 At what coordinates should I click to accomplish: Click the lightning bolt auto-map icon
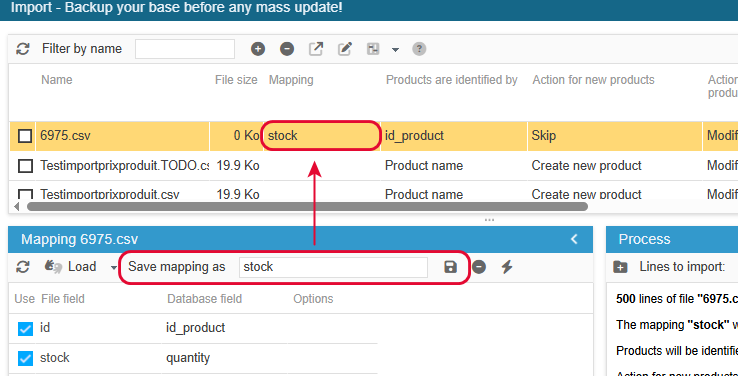[x=506, y=267]
